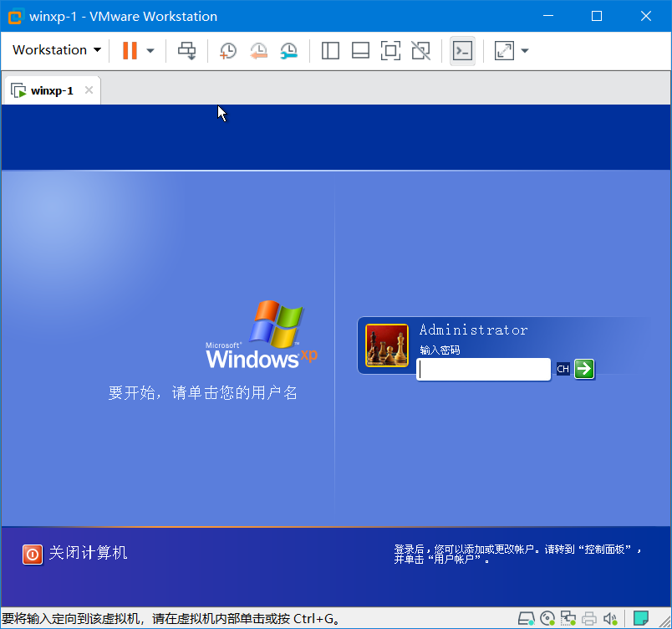Screen dimensions: 672x629
Task: Click the CH input language indicator
Action: point(563,369)
